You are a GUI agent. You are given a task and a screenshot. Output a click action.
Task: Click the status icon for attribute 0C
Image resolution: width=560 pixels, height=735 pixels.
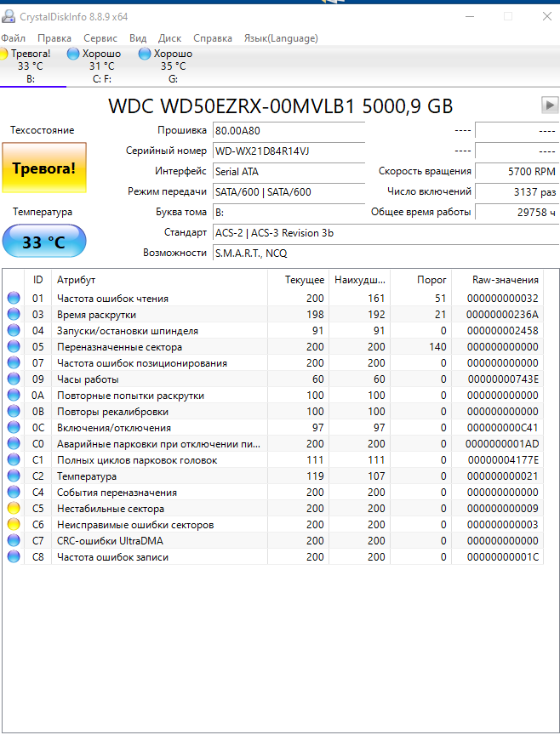click(14, 428)
